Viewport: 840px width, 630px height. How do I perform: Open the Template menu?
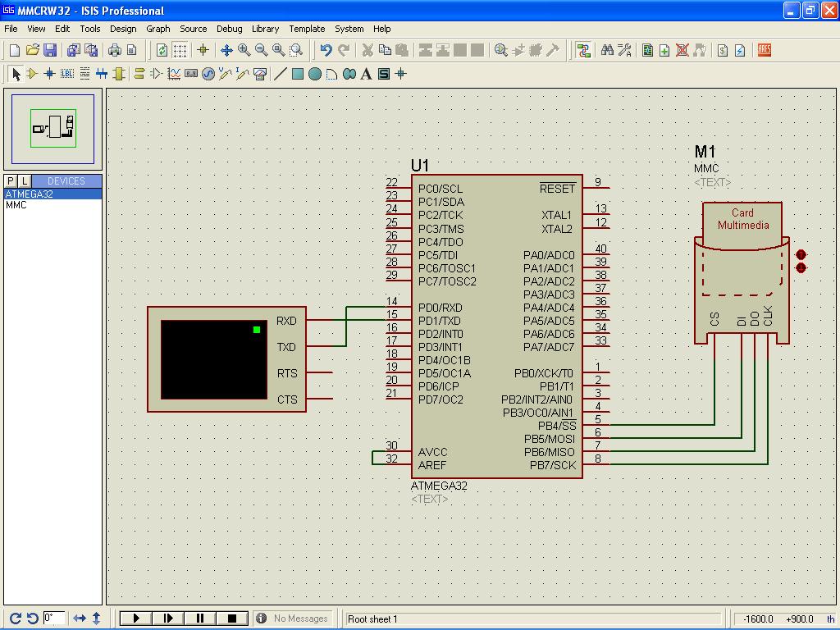point(307,29)
